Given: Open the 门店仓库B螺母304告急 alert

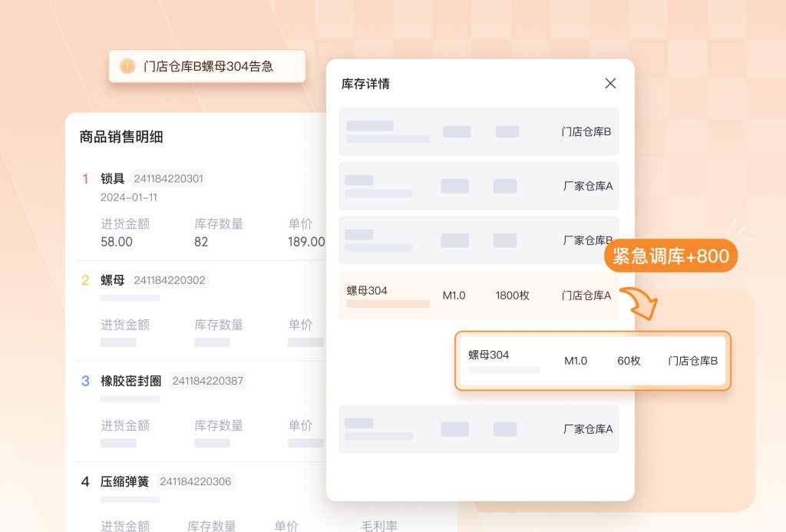Looking at the screenshot, I should [x=207, y=66].
